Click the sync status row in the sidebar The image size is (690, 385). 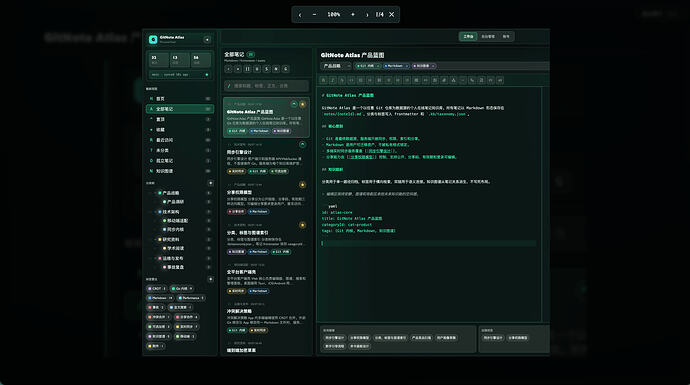pyautogui.click(x=180, y=75)
